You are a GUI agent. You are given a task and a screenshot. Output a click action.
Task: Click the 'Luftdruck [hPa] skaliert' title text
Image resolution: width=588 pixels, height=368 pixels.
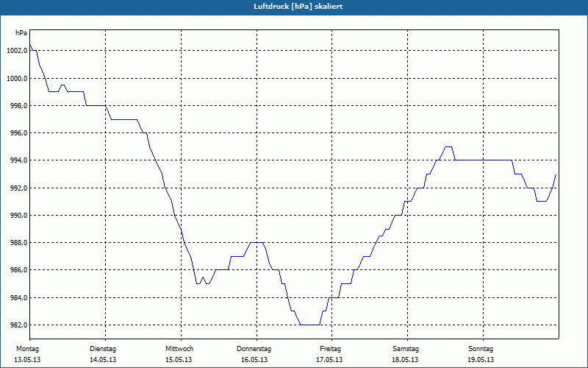click(298, 7)
